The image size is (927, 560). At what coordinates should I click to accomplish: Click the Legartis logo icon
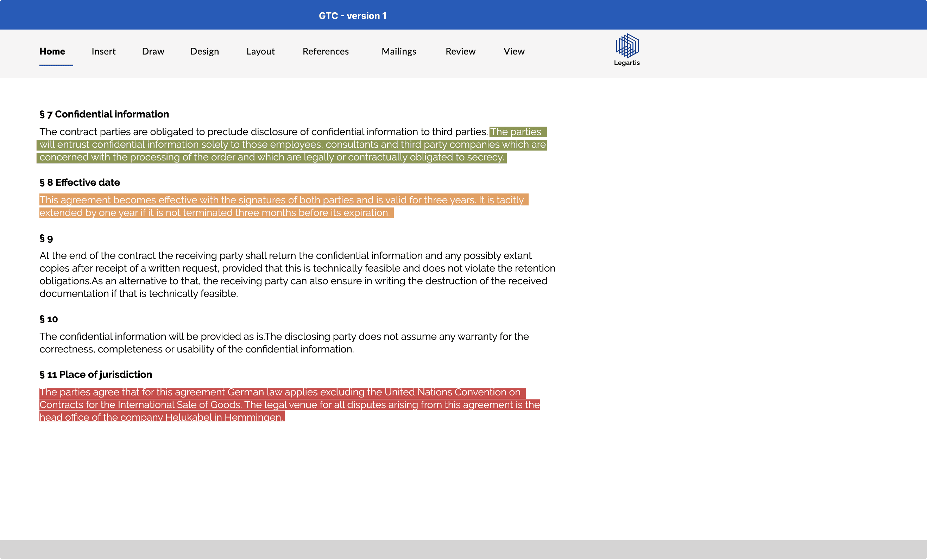coord(627,45)
